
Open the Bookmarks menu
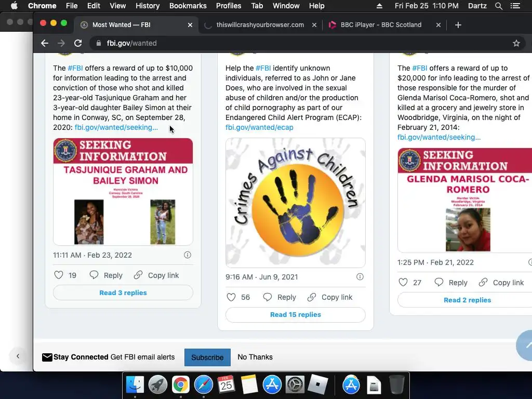(x=188, y=6)
